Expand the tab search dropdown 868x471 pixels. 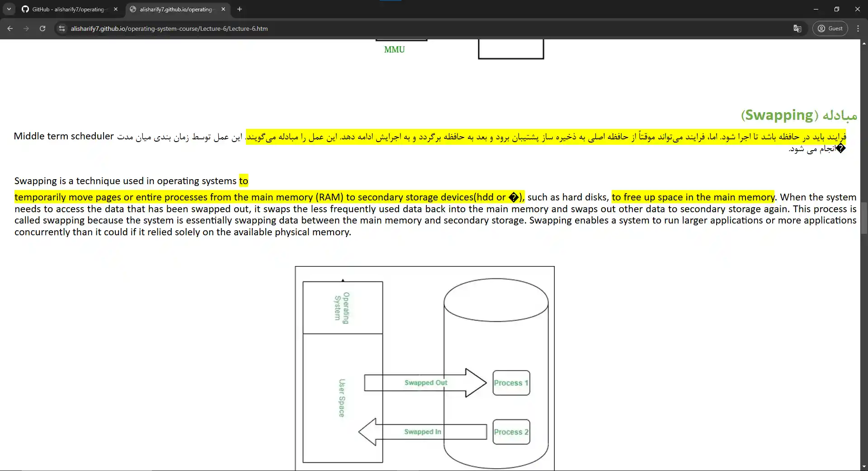(x=9, y=9)
